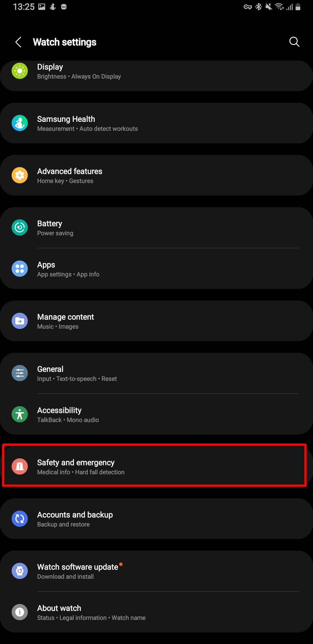Tap the Samsung Health runner icon
The image size is (313, 644).
coord(20,123)
